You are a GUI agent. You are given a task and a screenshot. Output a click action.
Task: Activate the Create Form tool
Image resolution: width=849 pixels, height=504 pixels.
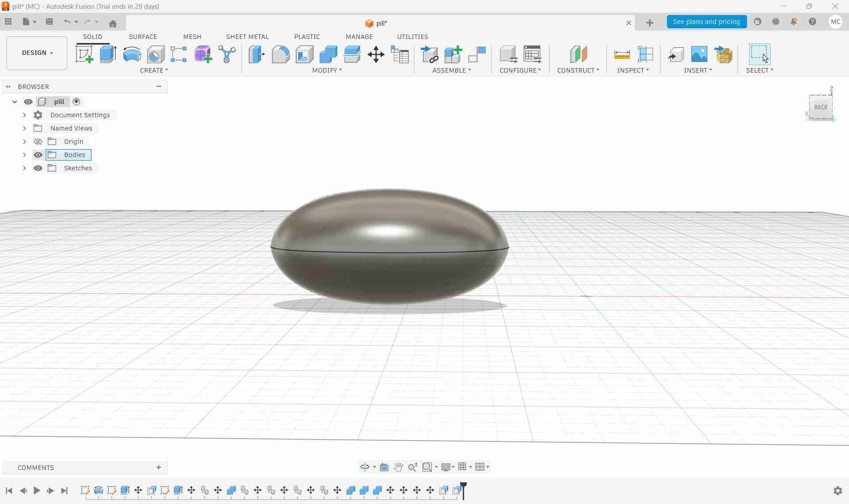202,54
